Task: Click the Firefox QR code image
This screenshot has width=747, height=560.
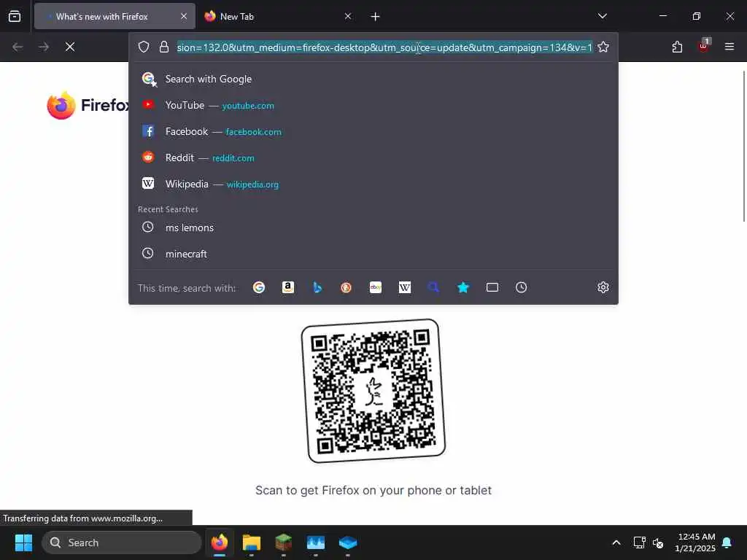Action: (x=373, y=391)
